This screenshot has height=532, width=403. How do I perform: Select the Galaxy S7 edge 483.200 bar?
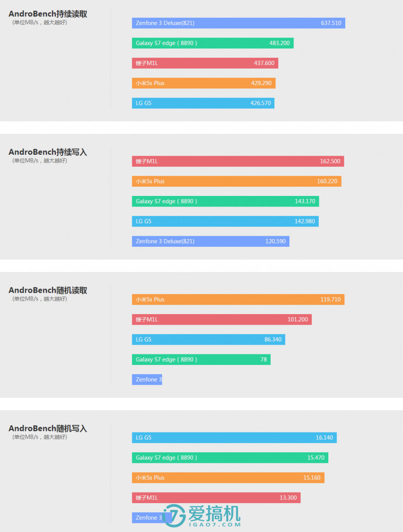212,43
